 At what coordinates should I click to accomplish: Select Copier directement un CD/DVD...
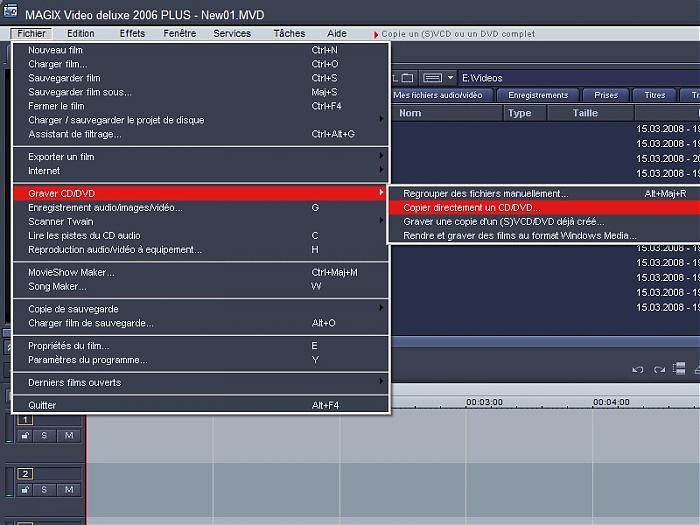click(x=545, y=208)
